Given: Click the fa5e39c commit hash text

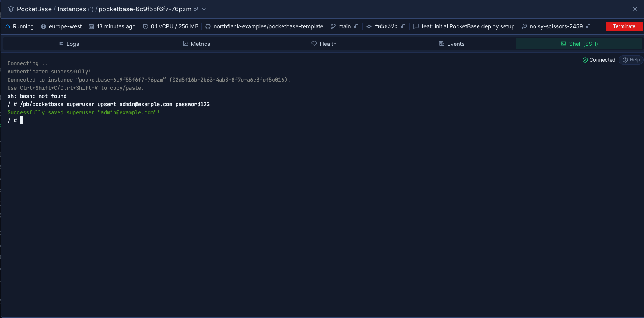Looking at the screenshot, I should (x=386, y=26).
